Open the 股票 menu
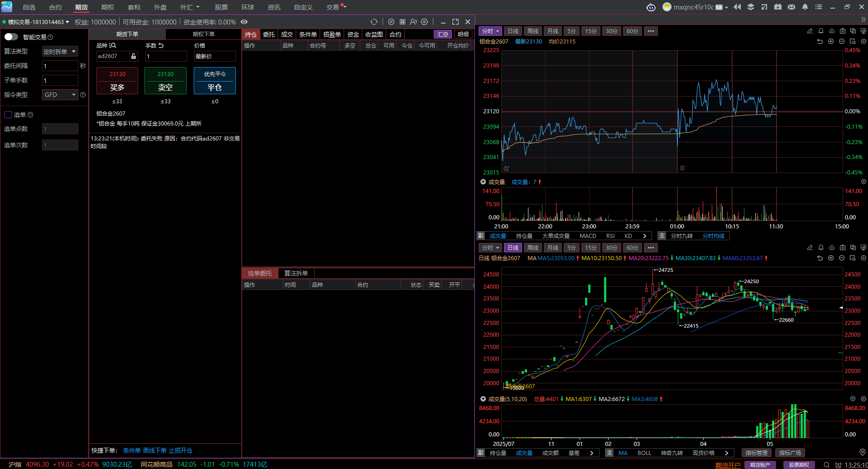The image size is (868, 469). (221, 7)
